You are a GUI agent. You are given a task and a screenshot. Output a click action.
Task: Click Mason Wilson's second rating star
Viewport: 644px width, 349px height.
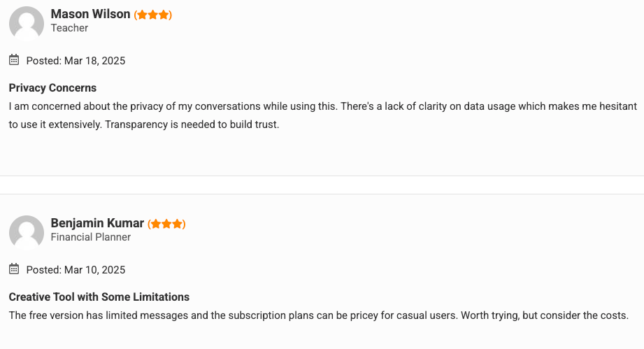click(x=153, y=15)
